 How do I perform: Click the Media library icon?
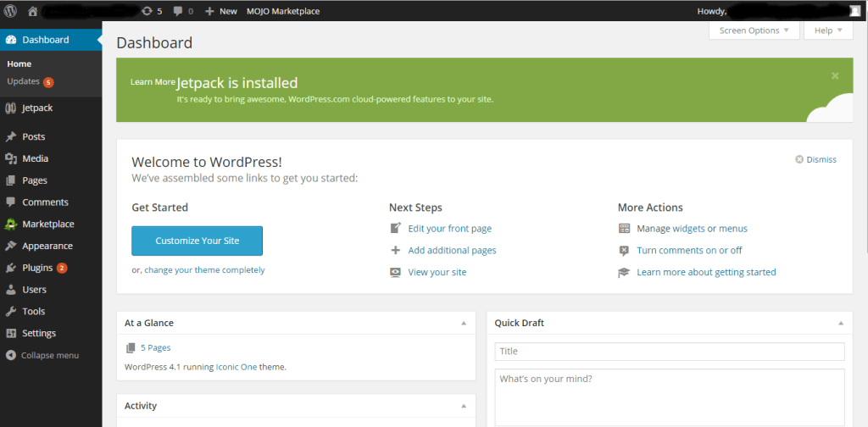click(x=10, y=158)
